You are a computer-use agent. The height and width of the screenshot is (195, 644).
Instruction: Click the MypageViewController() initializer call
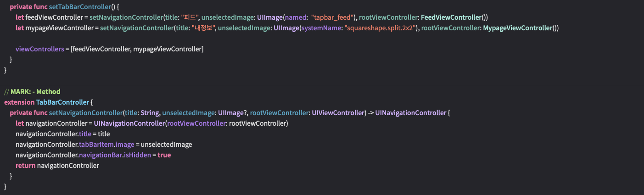(x=521, y=28)
